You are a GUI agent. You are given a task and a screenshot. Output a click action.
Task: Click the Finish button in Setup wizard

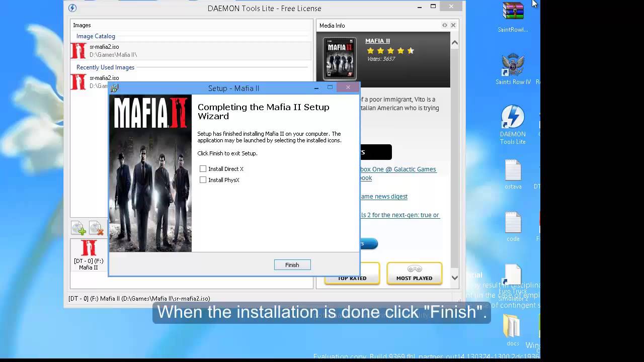click(x=292, y=265)
